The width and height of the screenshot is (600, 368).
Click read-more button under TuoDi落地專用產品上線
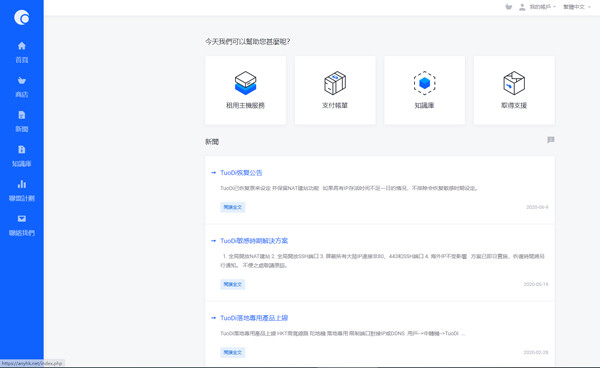coord(233,352)
